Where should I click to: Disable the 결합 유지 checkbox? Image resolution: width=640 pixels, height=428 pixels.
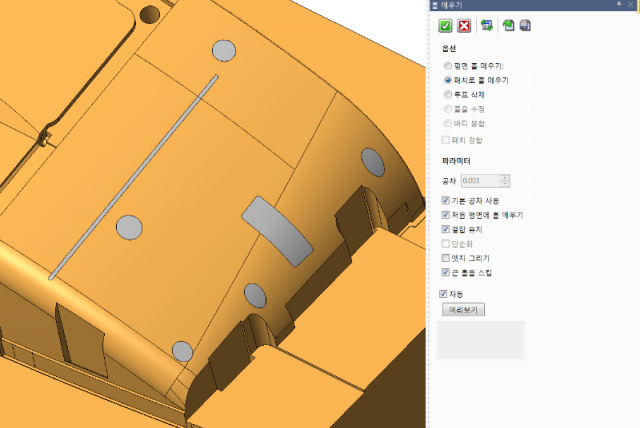pos(446,229)
